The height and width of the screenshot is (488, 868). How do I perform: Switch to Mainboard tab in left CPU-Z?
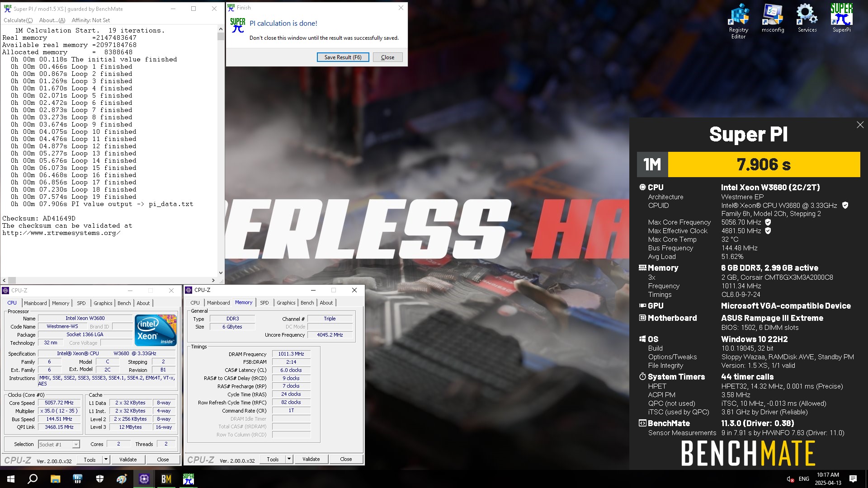35,303
